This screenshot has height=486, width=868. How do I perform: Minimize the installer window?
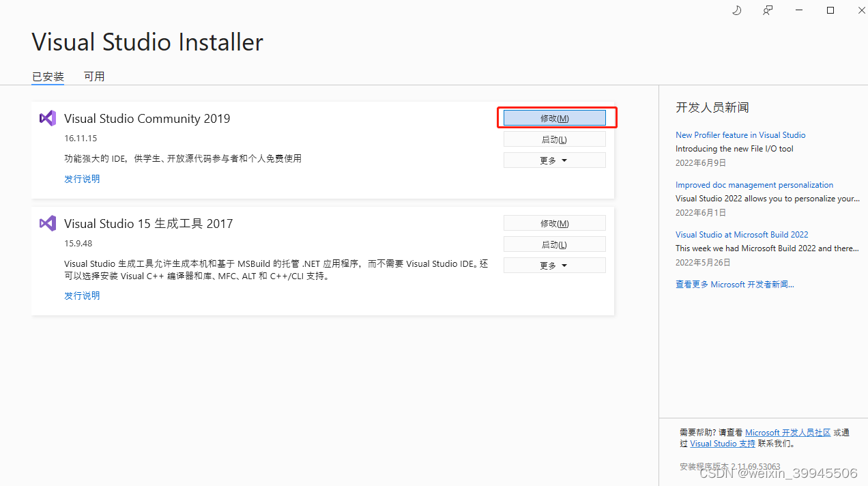pyautogui.click(x=799, y=10)
